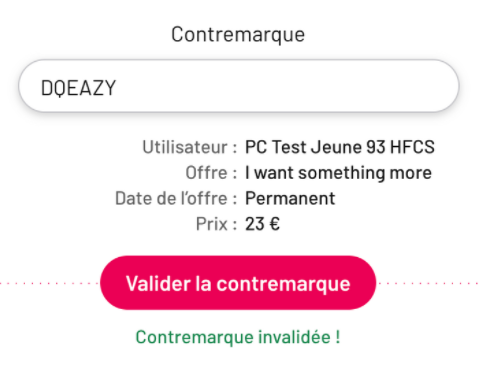Select the DQEAZY code text

pyautogui.click(x=78, y=88)
